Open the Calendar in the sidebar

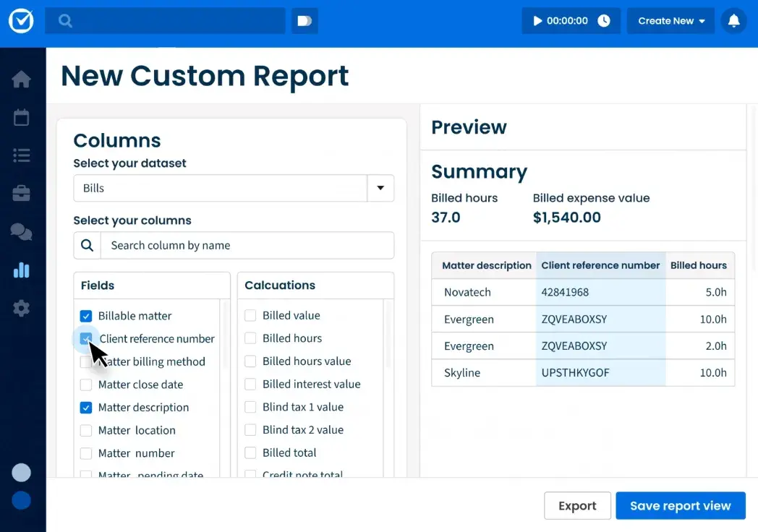click(x=22, y=117)
